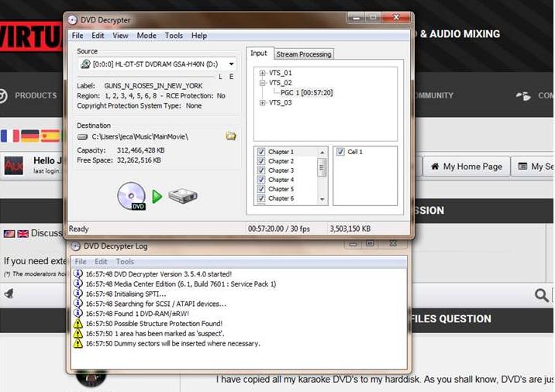Click the destination path C:\Users\jeca\Music\MainMovie\
This screenshot has height=392, width=555.
tap(140, 136)
